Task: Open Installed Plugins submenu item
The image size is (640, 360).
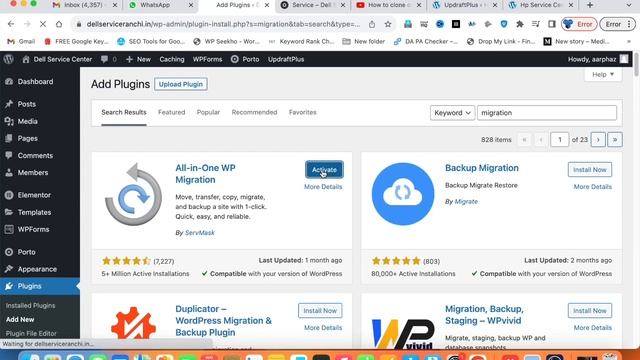Action: (x=31, y=305)
